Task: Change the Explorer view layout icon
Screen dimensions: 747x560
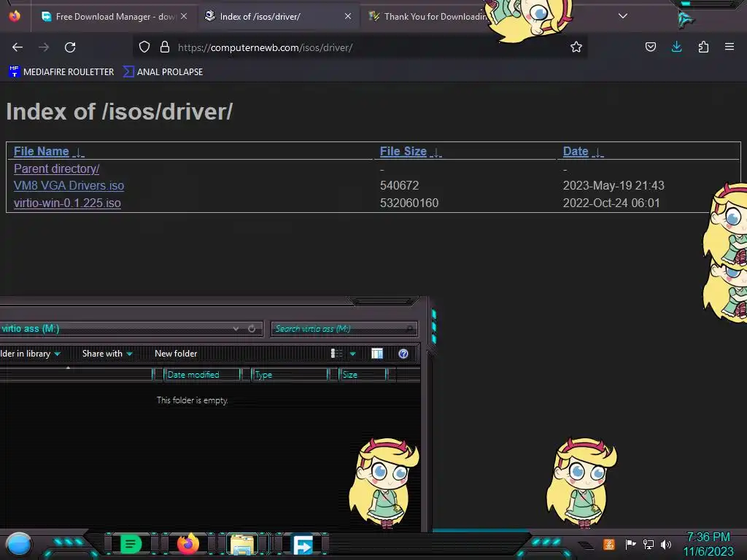Action: [x=337, y=354]
